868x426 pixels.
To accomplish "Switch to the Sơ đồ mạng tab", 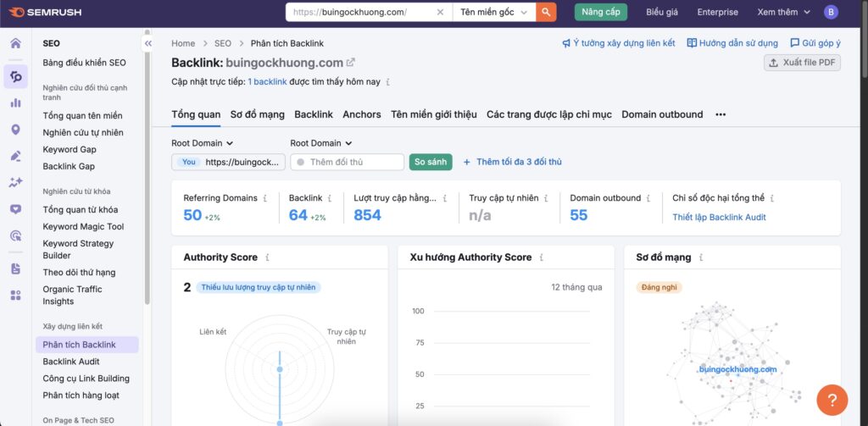I will click(x=258, y=114).
